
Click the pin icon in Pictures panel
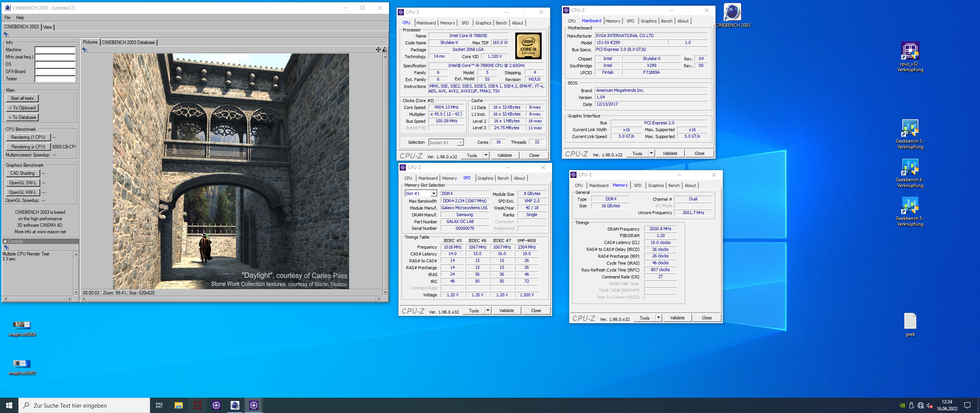[85, 49]
